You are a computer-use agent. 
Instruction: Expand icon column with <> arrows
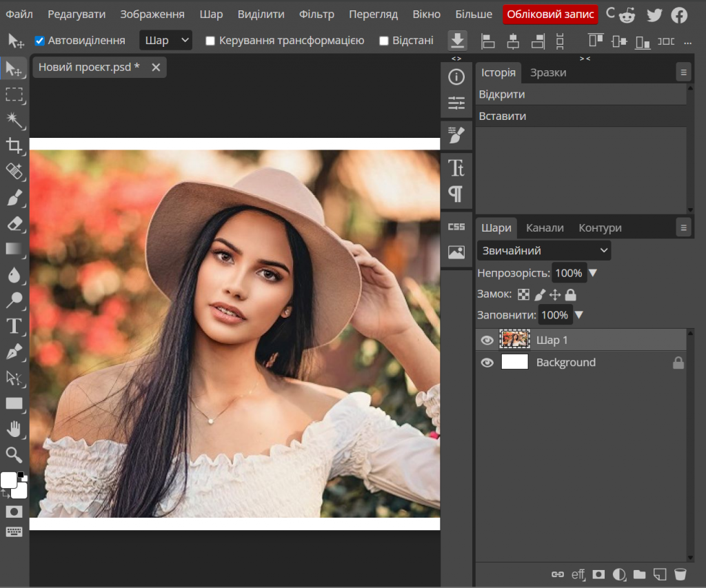(456, 59)
